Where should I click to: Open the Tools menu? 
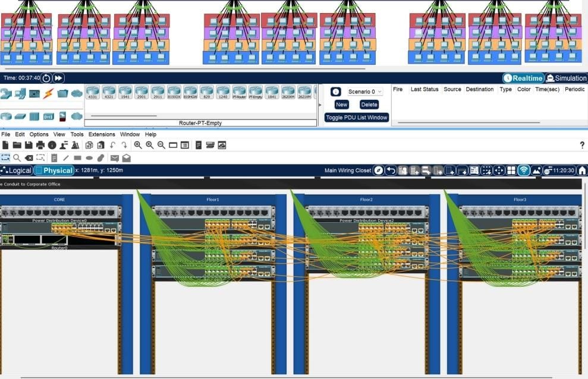[x=77, y=134]
